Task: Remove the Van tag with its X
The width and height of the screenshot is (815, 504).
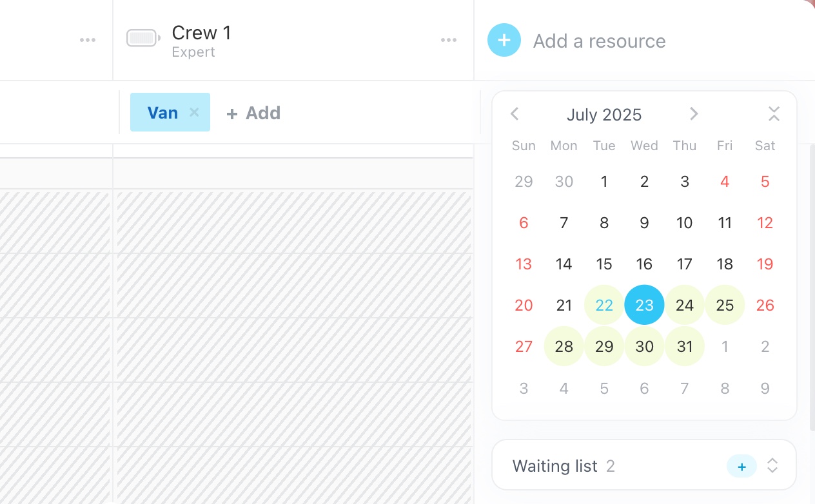Action: [x=194, y=113]
